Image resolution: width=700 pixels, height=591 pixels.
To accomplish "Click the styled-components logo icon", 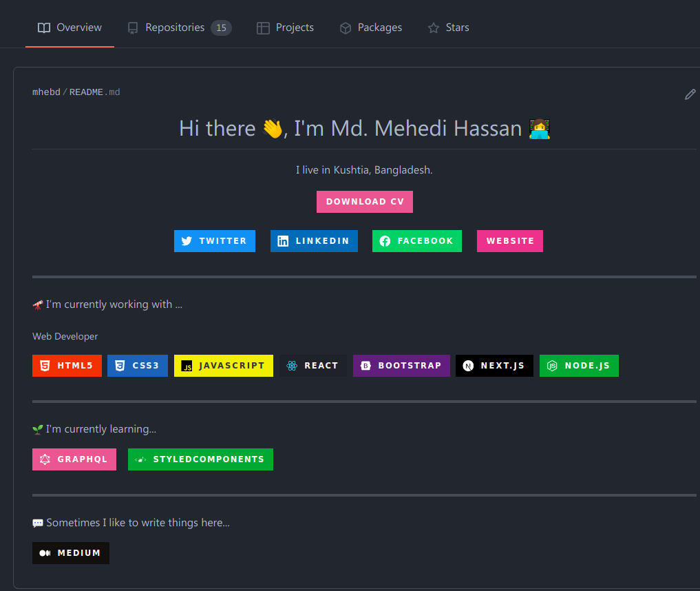I will 140,459.
